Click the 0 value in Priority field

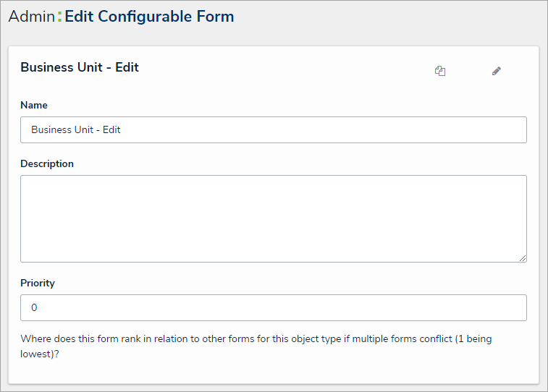(x=34, y=308)
